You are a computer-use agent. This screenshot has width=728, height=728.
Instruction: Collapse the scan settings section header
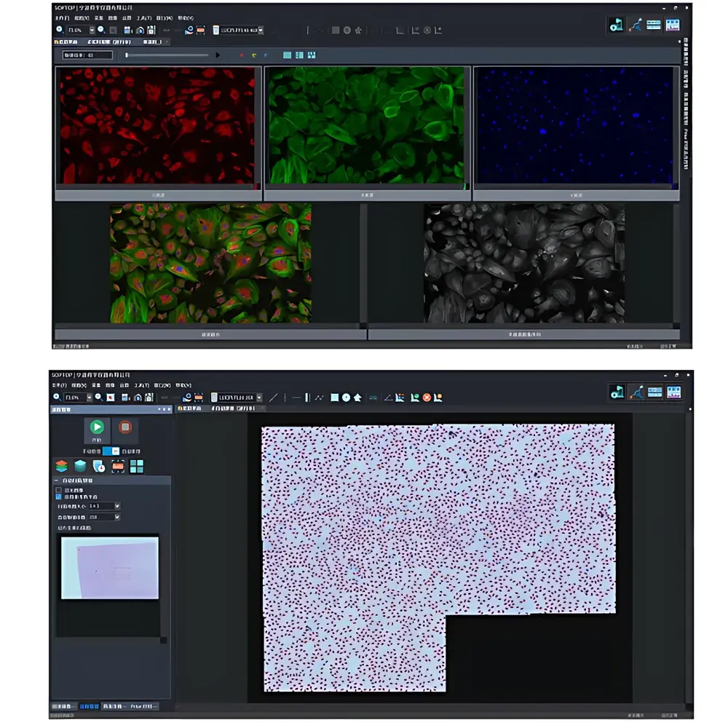tap(56, 480)
